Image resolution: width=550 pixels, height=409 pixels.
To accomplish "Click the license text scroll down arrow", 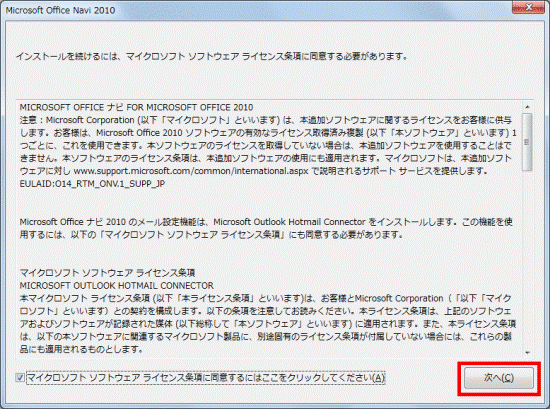I will pyautogui.click(x=527, y=353).
